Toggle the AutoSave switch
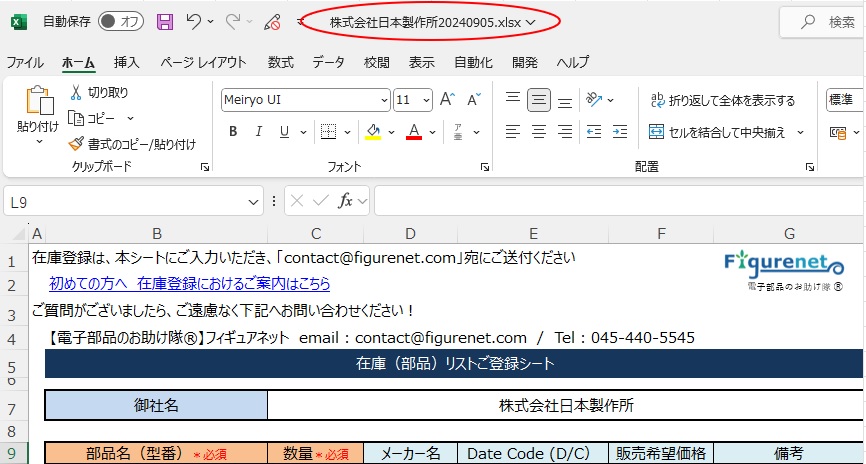Viewport: 866px width, 464px height. pyautogui.click(x=120, y=22)
